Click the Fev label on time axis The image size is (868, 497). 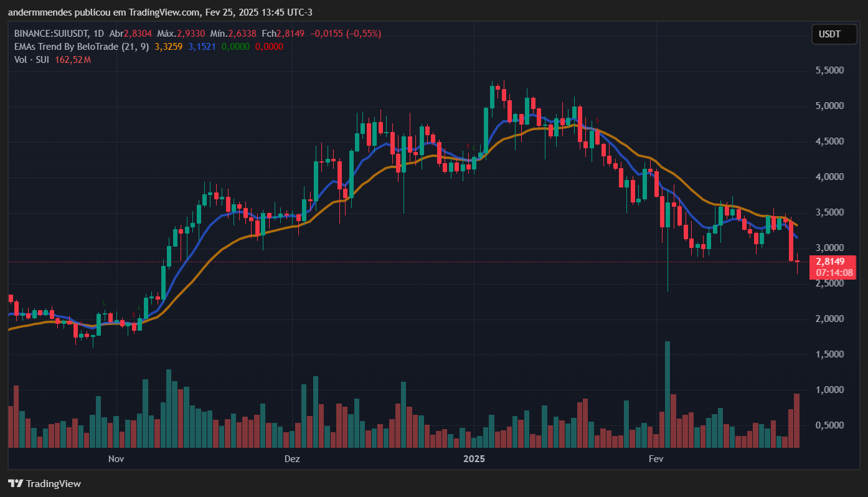pos(656,459)
